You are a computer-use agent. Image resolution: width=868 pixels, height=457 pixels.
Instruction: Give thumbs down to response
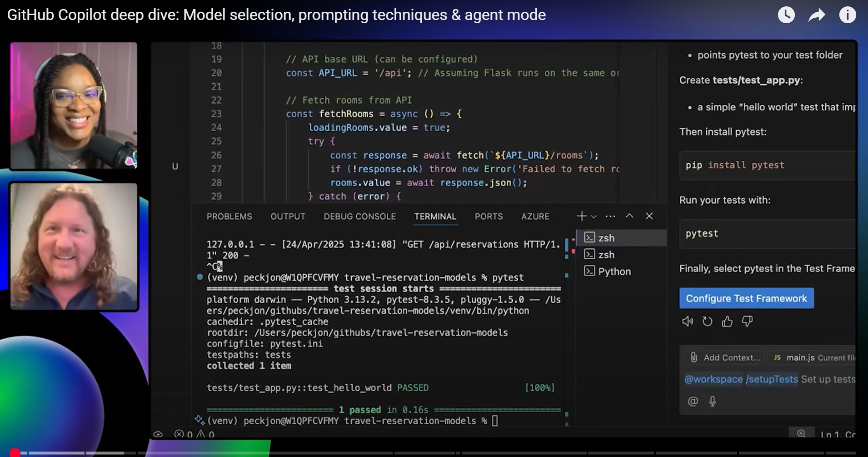[747, 322]
